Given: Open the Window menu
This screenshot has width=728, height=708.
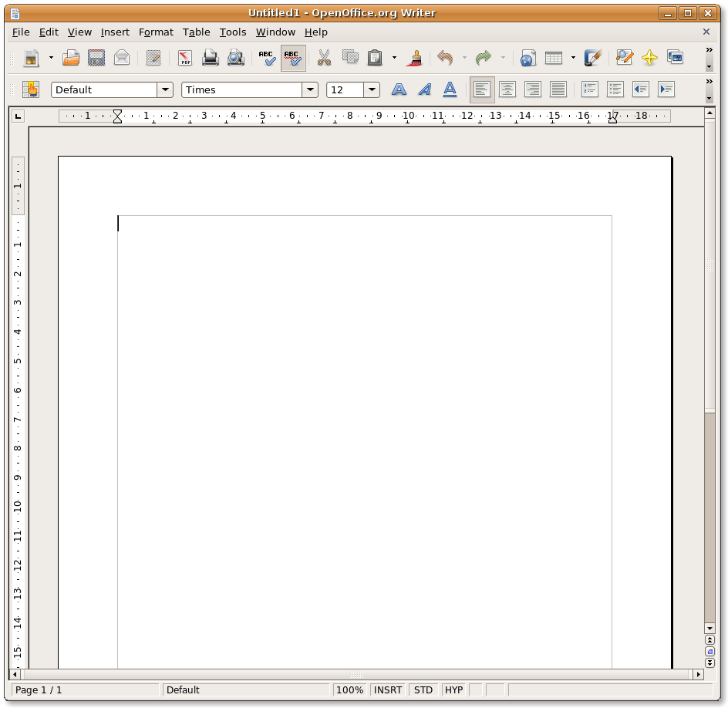Looking at the screenshot, I should coord(275,32).
